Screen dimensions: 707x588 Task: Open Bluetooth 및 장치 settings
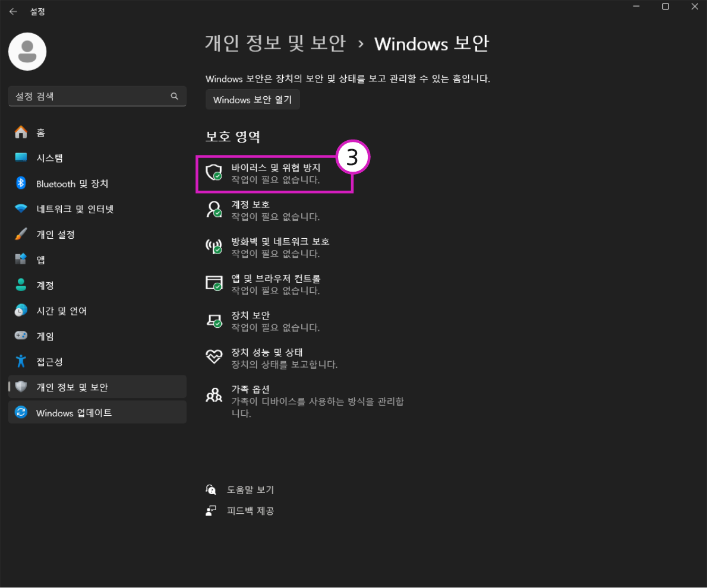(97, 183)
